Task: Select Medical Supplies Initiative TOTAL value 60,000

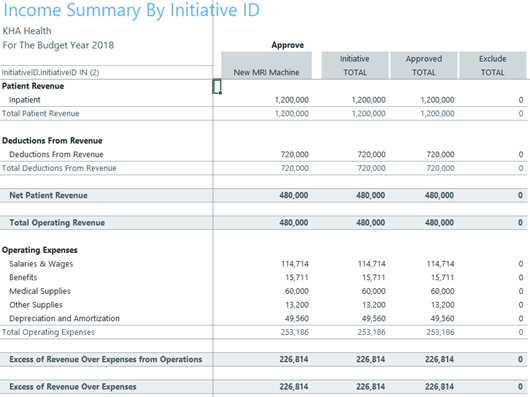Action: (x=374, y=291)
